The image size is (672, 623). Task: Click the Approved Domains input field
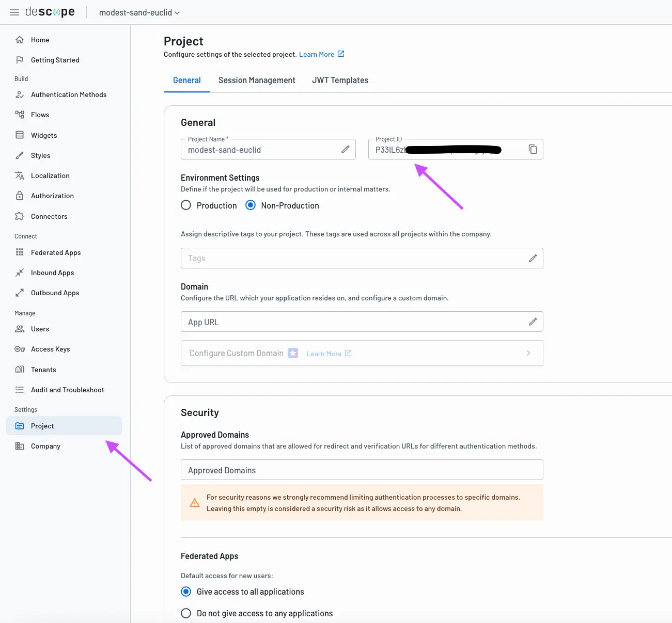(x=362, y=470)
